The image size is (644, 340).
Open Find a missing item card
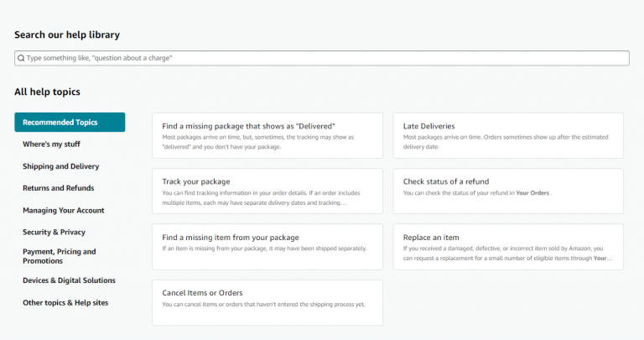(x=267, y=247)
